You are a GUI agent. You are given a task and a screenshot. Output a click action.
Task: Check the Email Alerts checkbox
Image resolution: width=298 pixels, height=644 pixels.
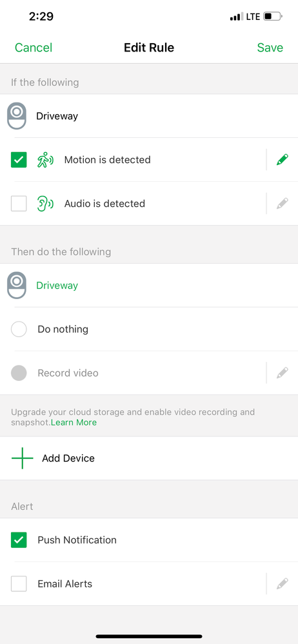tap(19, 583)
